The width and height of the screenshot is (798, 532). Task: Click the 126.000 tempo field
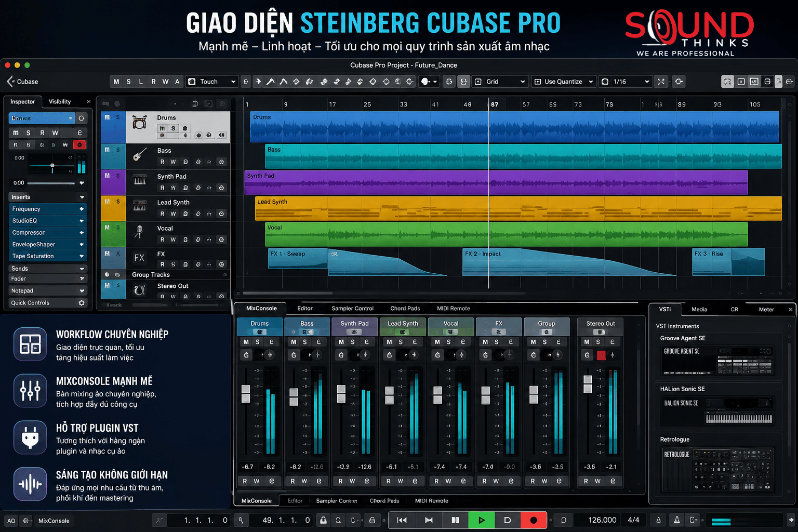tap(602, 520)
